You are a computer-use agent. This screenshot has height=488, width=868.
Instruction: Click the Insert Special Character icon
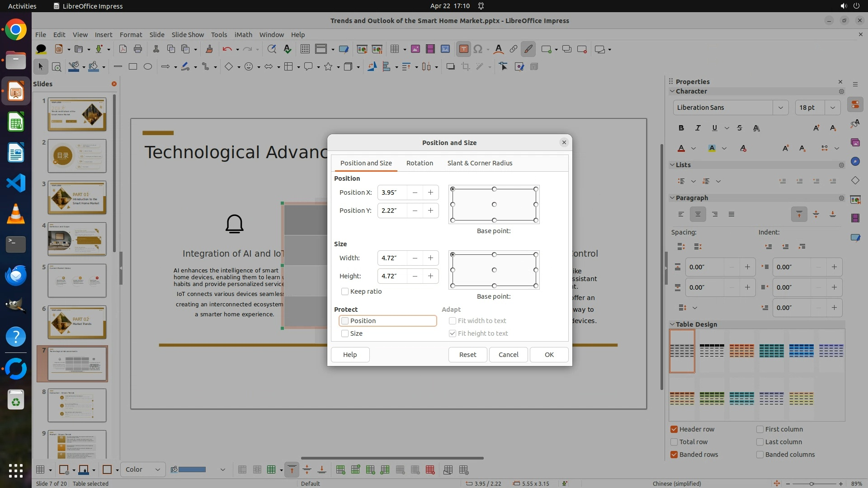[x=478, y=49]
